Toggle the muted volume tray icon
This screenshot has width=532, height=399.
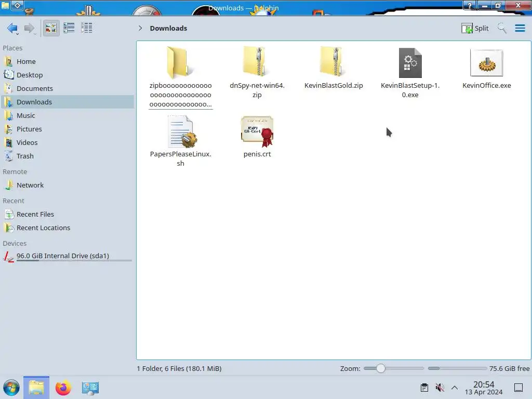(x=440, y=388)
